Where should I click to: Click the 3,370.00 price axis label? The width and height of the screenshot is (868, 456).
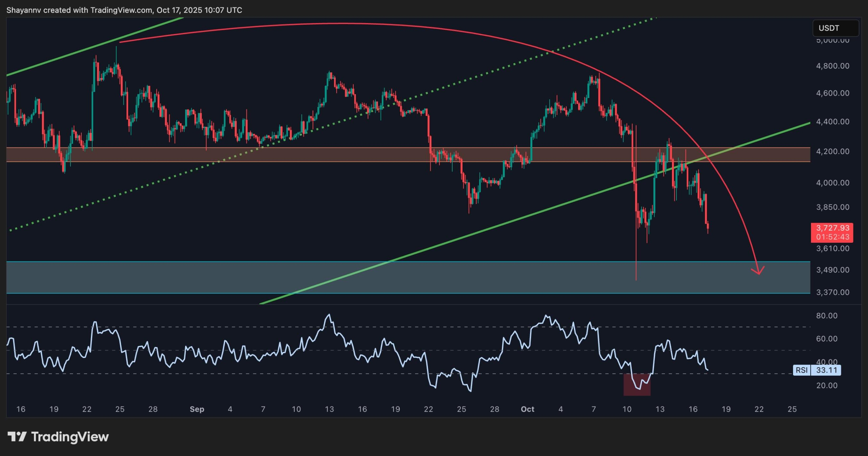(x=832, y=292)
